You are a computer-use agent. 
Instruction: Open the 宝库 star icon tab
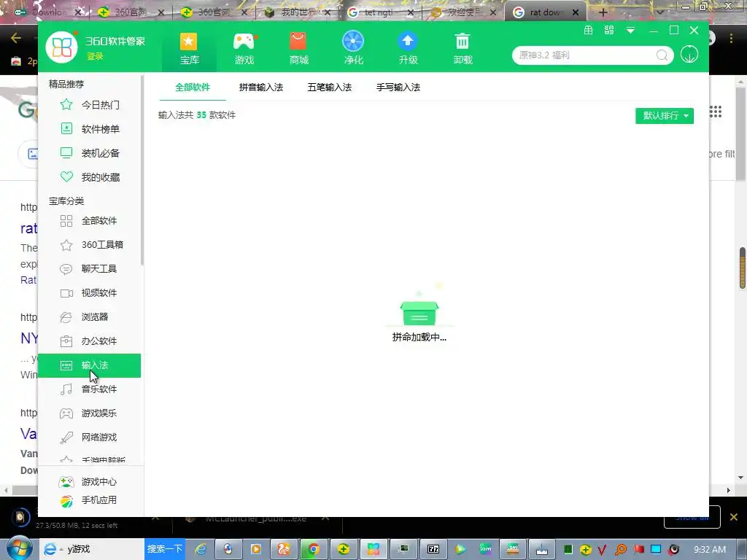189,48
